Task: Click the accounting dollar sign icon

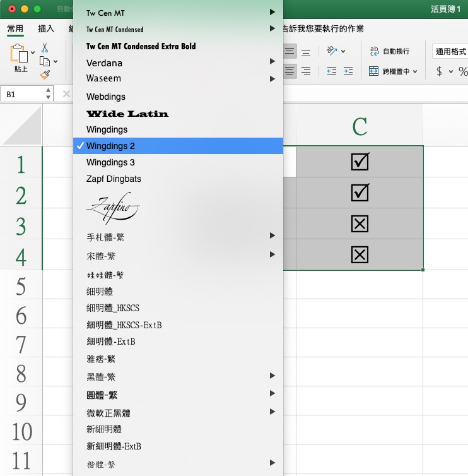Action: point(439,71)
